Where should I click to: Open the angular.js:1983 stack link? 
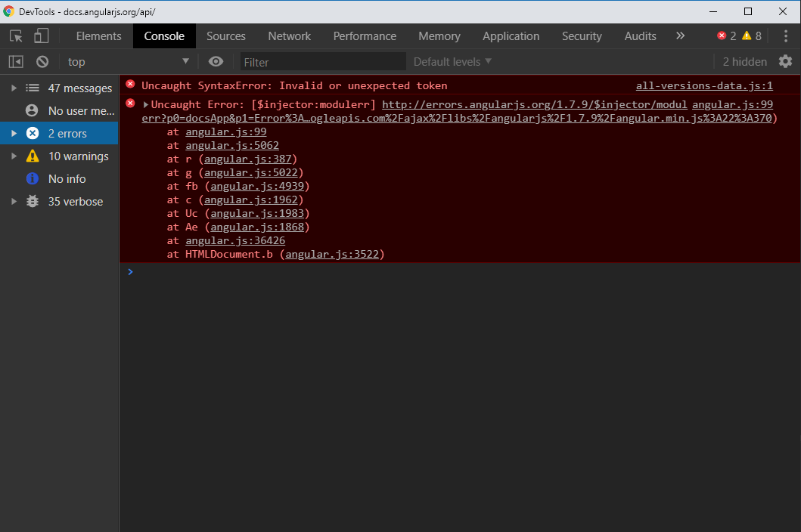(x=257, y=213)
